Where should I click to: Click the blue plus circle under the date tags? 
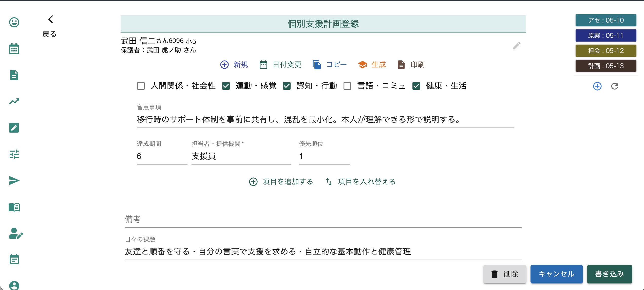pyautogui.click(x=597, y=86)
